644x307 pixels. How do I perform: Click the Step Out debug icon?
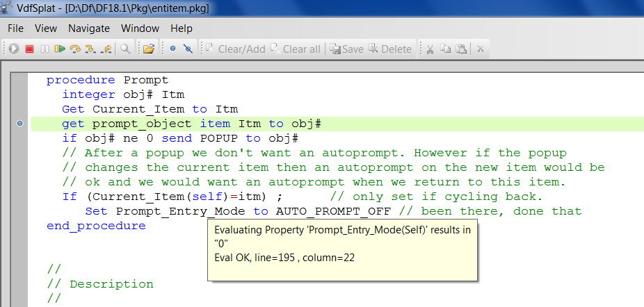click(x=106, y=49)
